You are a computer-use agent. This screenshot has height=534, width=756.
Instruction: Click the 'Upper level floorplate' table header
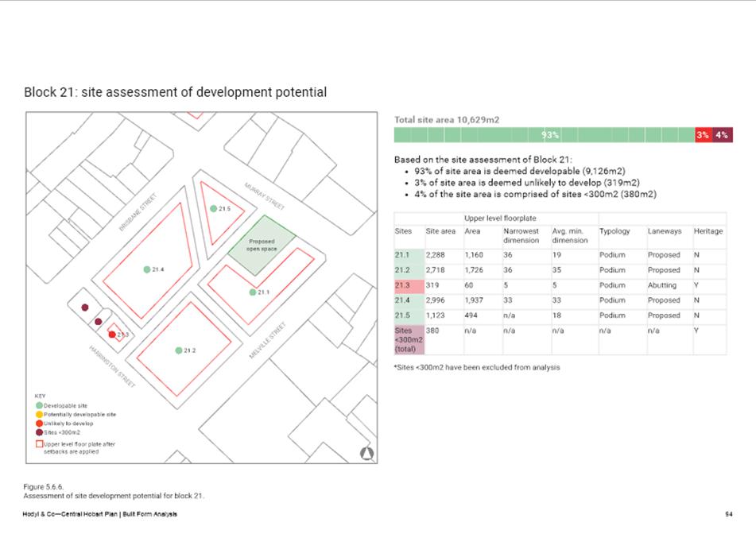coord(501,219)
